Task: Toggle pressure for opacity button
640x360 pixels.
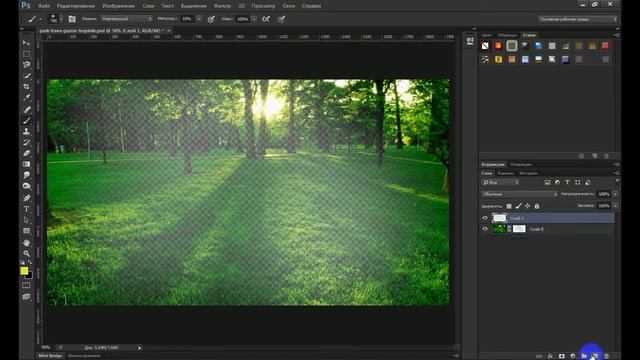Action: [x=211, y=19]
